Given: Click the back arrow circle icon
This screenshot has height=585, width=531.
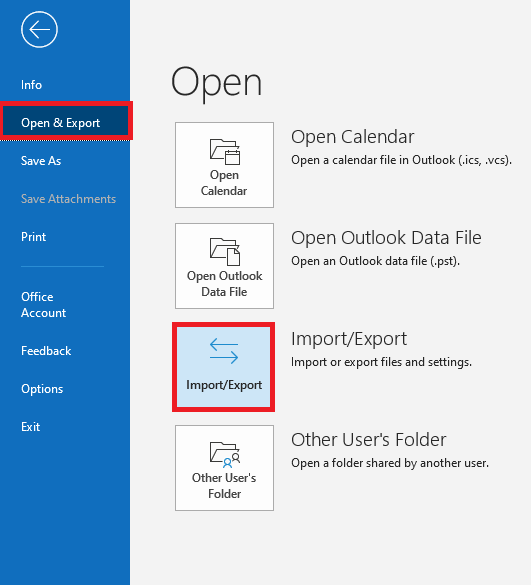Looking at the screenshot, I should click(x=39, y=29).
